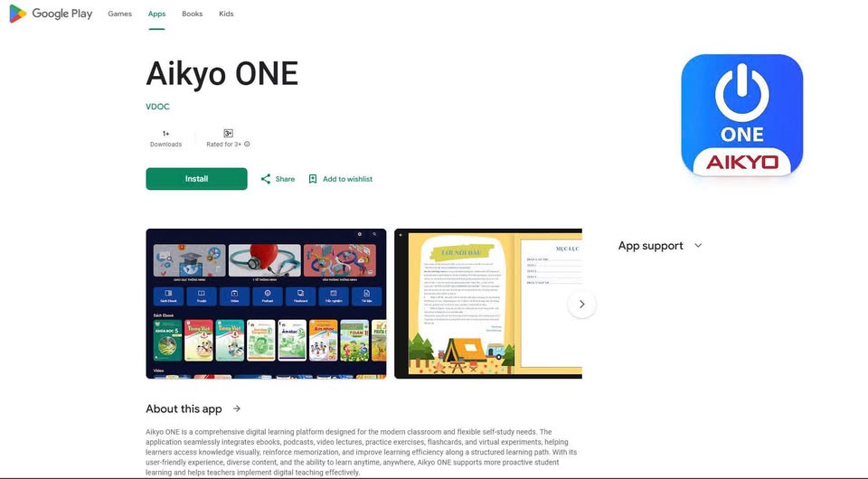Open the Games tab

(x=119, y=14)
